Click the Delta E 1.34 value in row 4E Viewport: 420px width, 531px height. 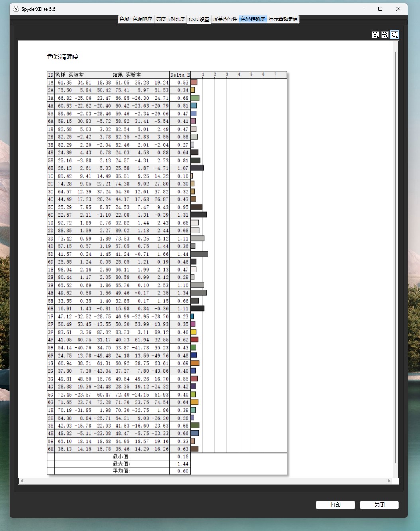coord(183,293)
